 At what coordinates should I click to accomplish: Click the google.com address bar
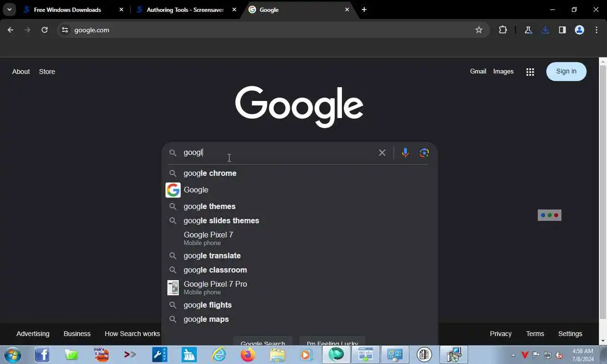[273, 30]
